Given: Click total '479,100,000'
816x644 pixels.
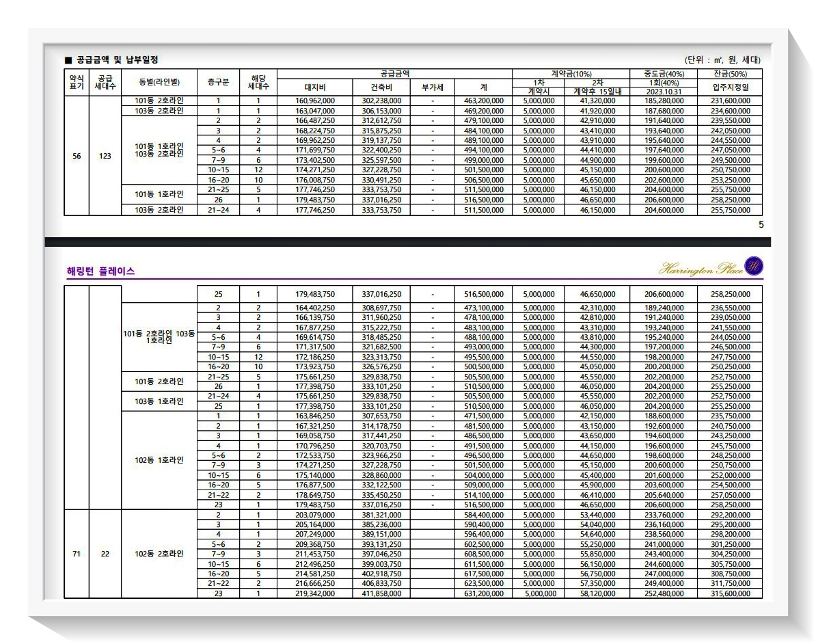Looking at the screenshot, I should tap(483, 121).
